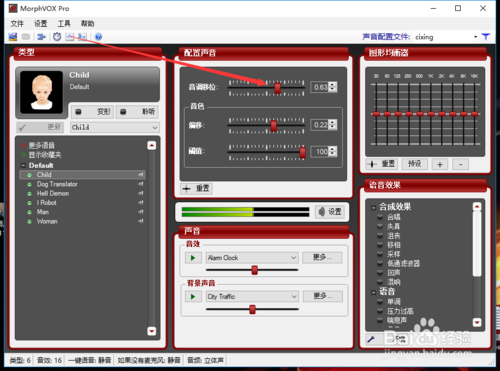Click the 偏移 timbre shift slider handle
The width and height of the screenshot is (500, 371).
click(274, 126)
